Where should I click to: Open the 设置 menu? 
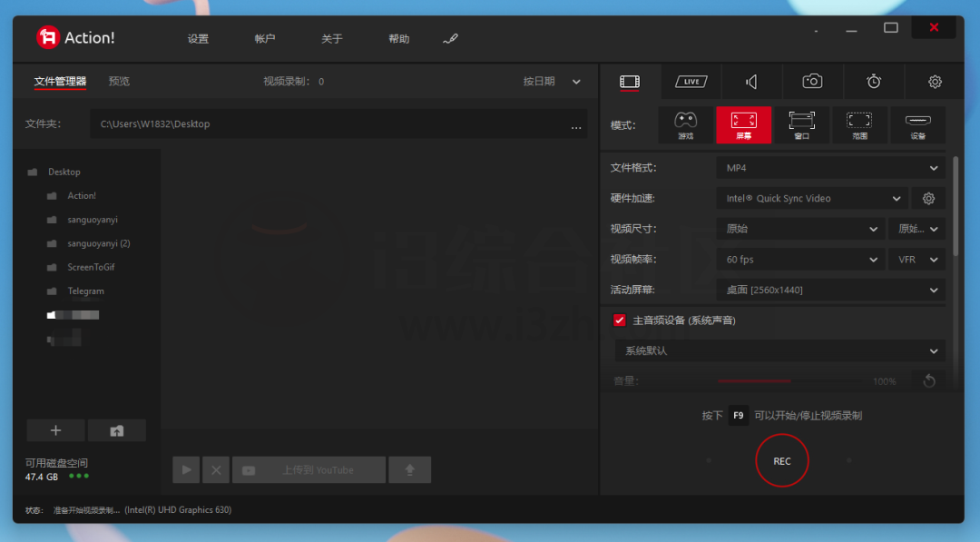(x=198, y=39)
